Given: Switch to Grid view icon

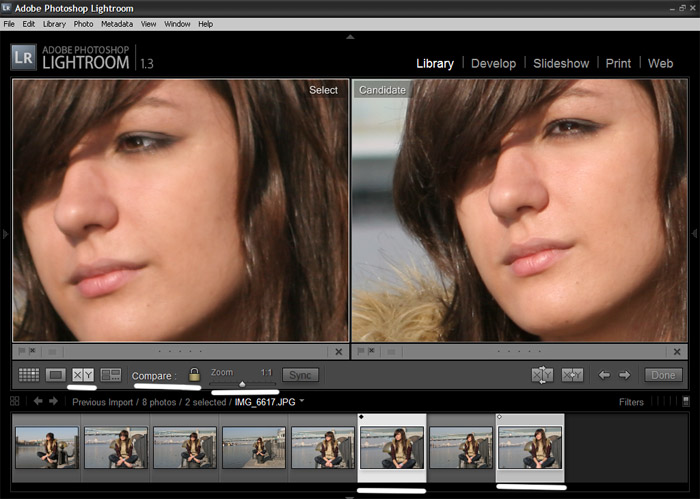Looking at the screenshot, I should (x=29, y=375).
